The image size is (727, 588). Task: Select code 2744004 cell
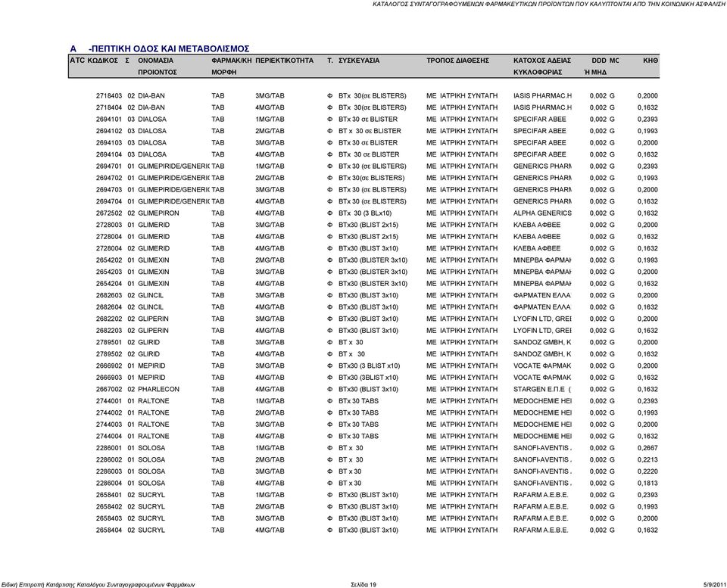tap(109, 436)
